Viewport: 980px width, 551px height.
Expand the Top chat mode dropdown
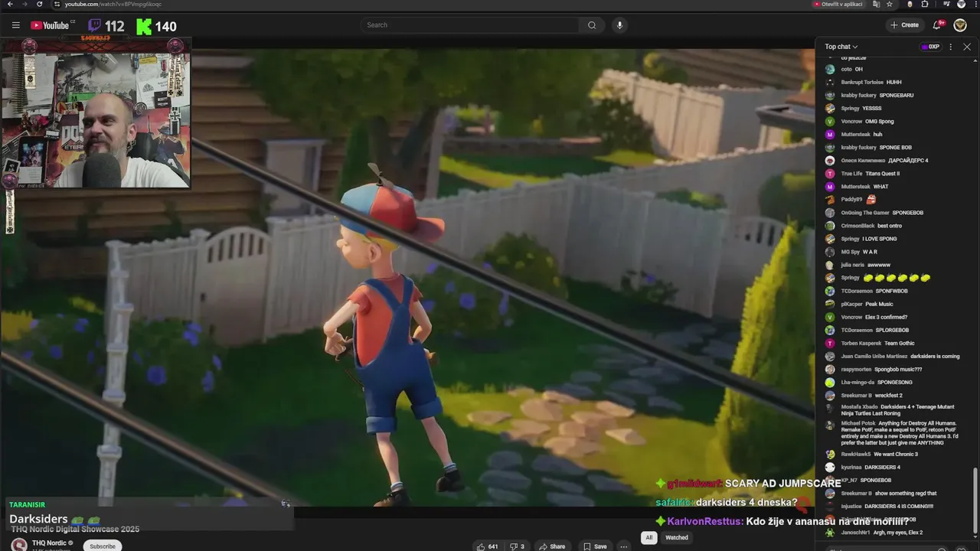point(841,47)
